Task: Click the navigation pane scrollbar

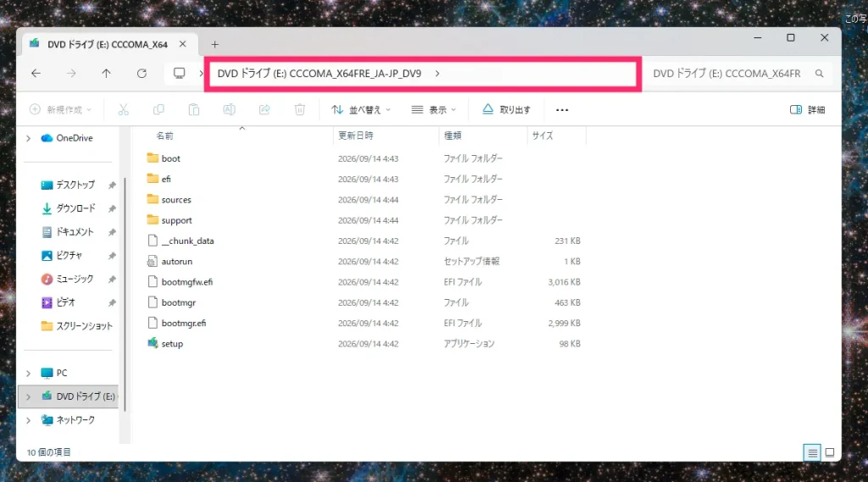Action: tap(125, 293)
